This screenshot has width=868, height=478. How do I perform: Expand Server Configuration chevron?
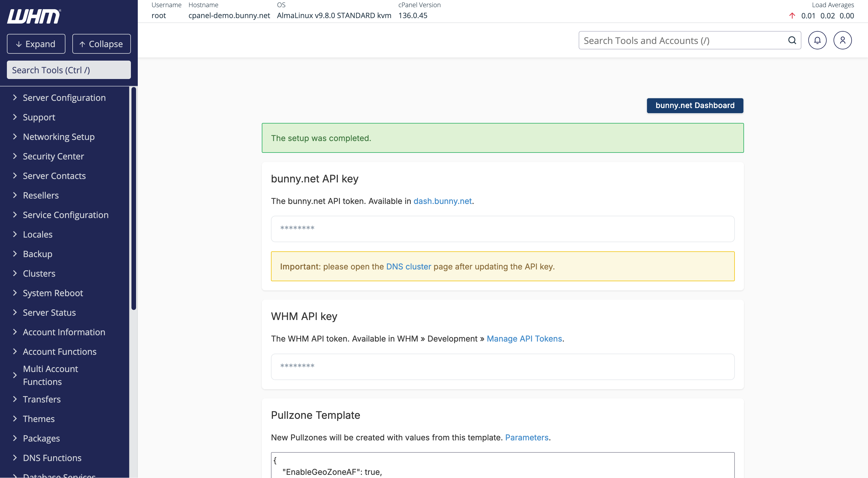(15, 97)
